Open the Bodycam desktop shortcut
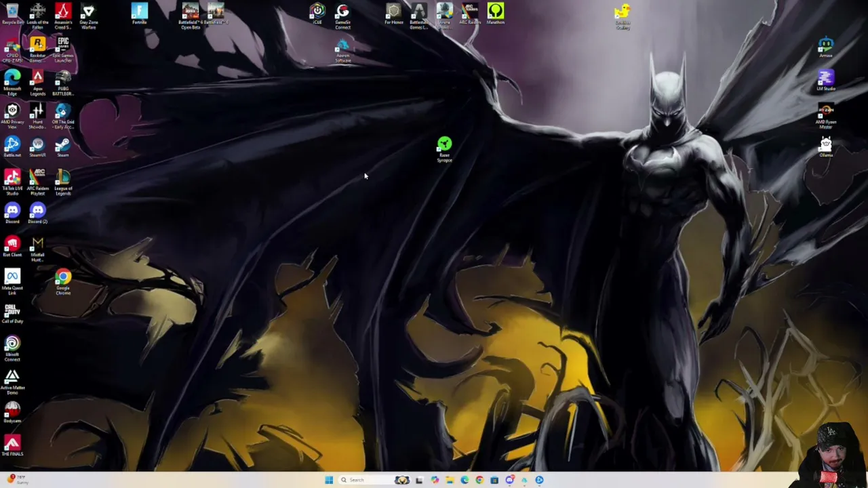This screenshot has height=488, width=868. click(12, 413)
